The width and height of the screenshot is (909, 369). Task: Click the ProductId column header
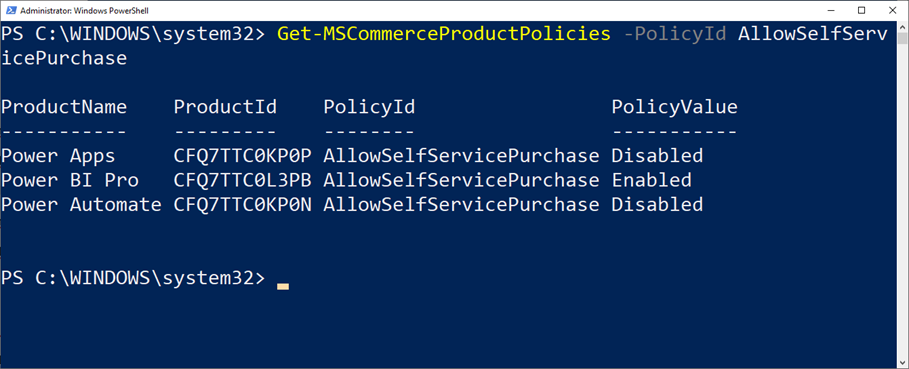225,107
